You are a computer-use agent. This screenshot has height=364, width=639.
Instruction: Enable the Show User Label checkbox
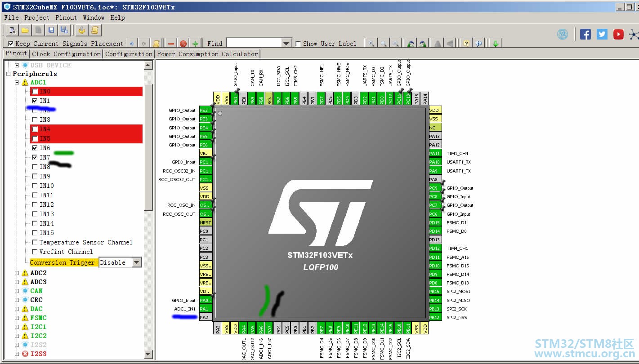[x=298, y=44]
